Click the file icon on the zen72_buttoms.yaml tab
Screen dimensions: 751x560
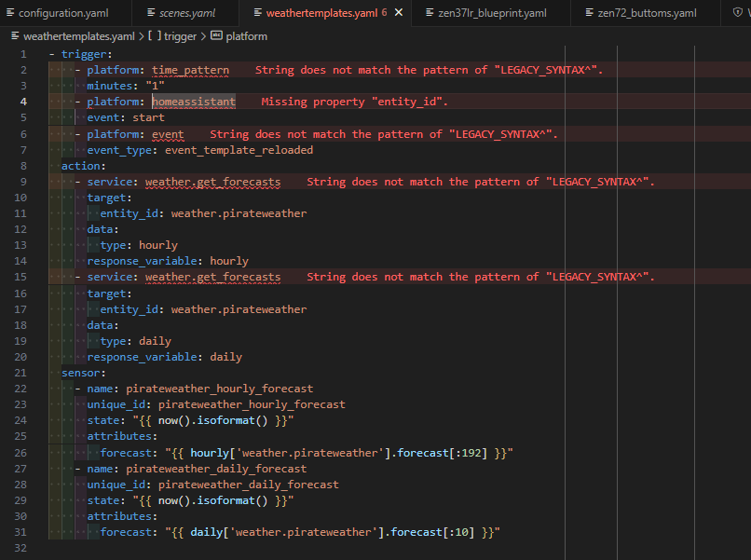(589, 13)
